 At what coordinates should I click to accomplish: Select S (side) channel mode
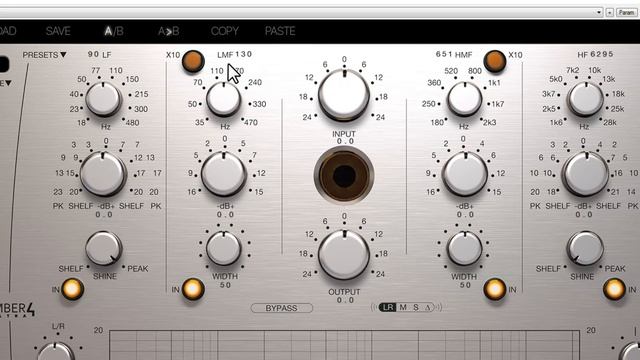point(416,307)
